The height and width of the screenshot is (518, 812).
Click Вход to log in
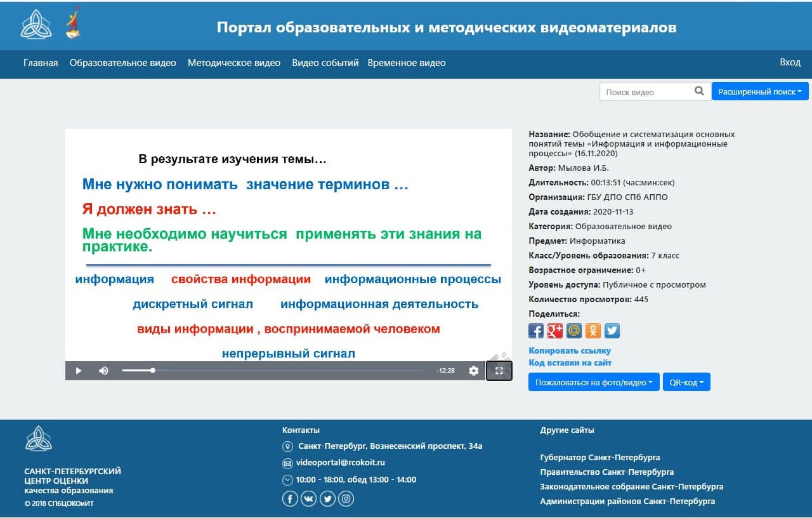point(790,62)
